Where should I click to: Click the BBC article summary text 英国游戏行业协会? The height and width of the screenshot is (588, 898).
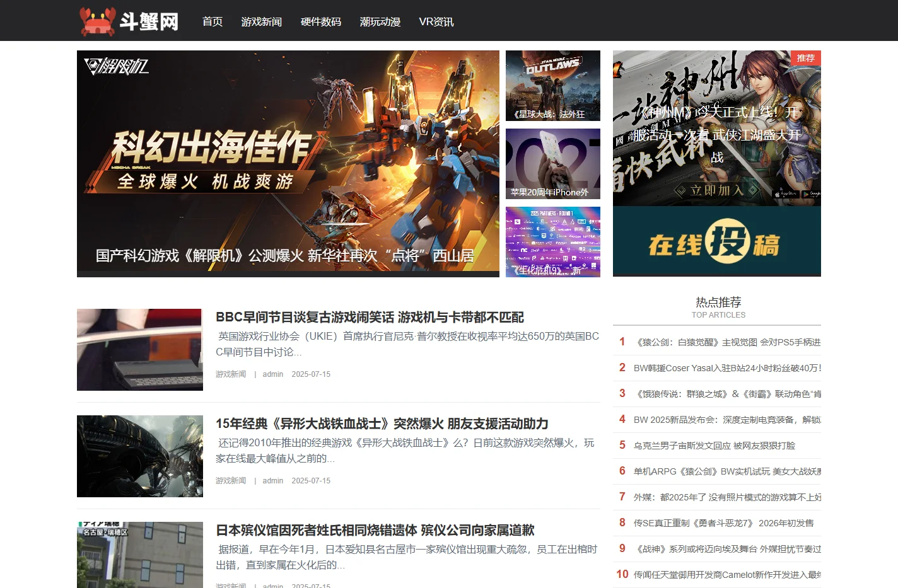point(407,344)
